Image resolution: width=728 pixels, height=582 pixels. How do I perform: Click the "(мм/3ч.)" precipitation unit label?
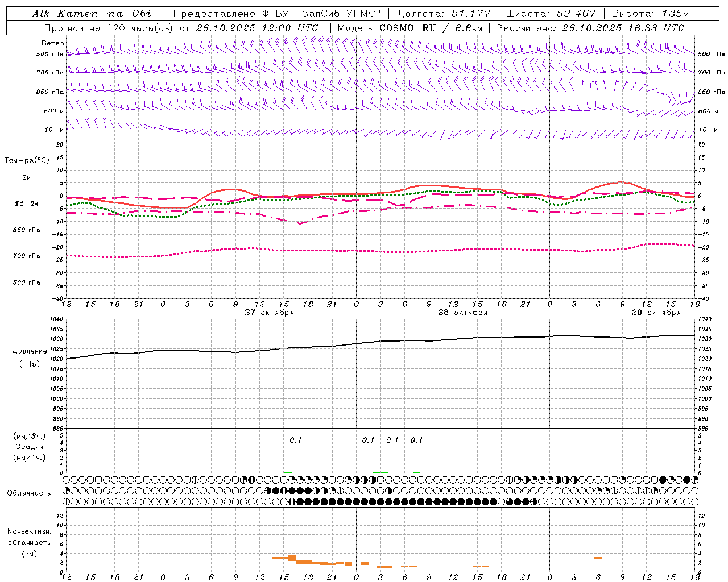pyautogui.click(x=30, y=436)
